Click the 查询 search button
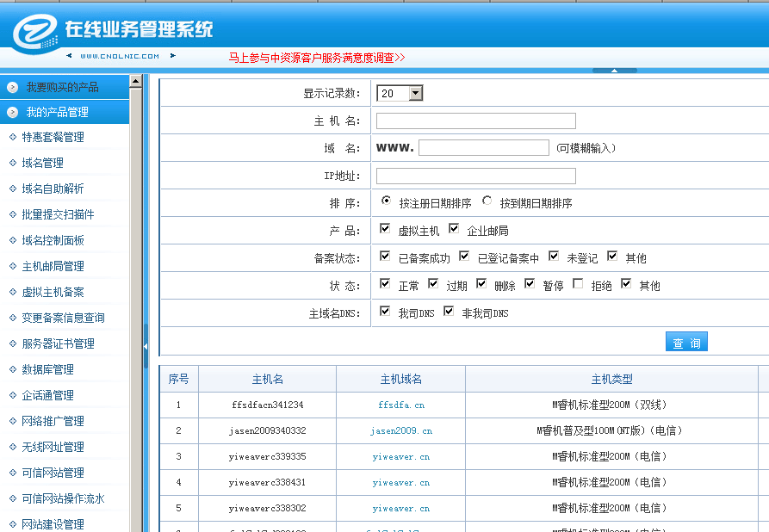Screen dimensions: 769x532 click(686, 343)
